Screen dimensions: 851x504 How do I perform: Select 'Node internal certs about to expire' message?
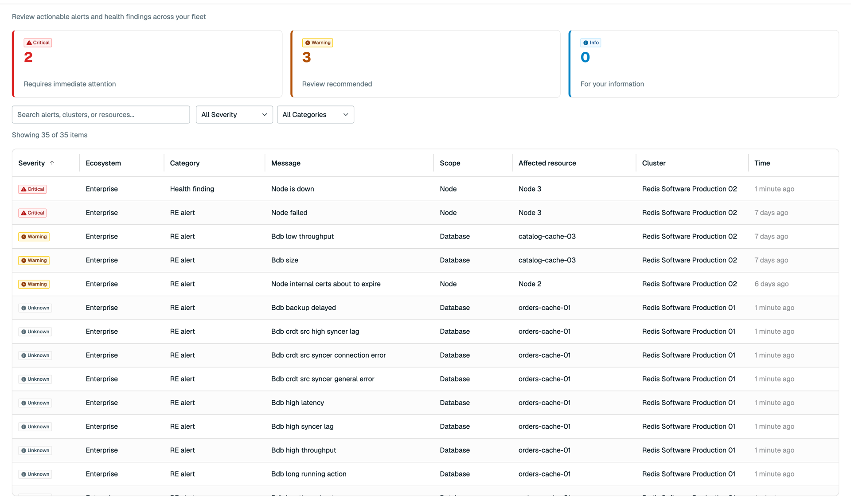(x=326, y=284)
